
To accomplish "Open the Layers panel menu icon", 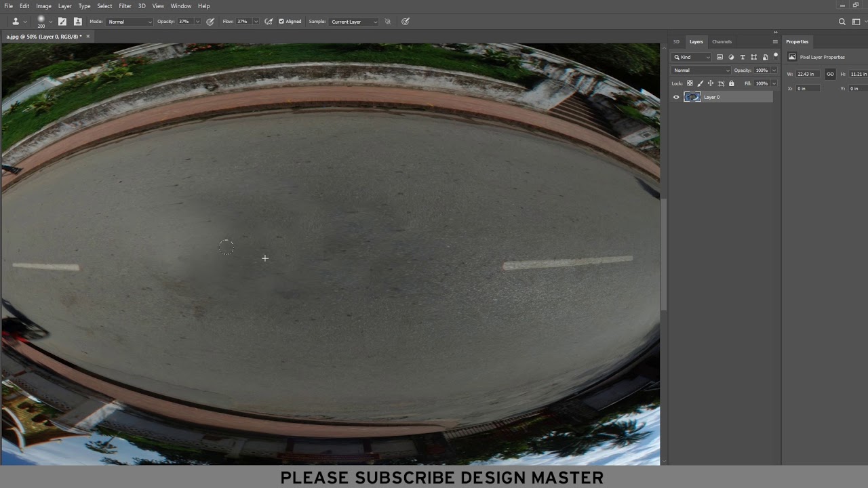I will click(775, 42).
